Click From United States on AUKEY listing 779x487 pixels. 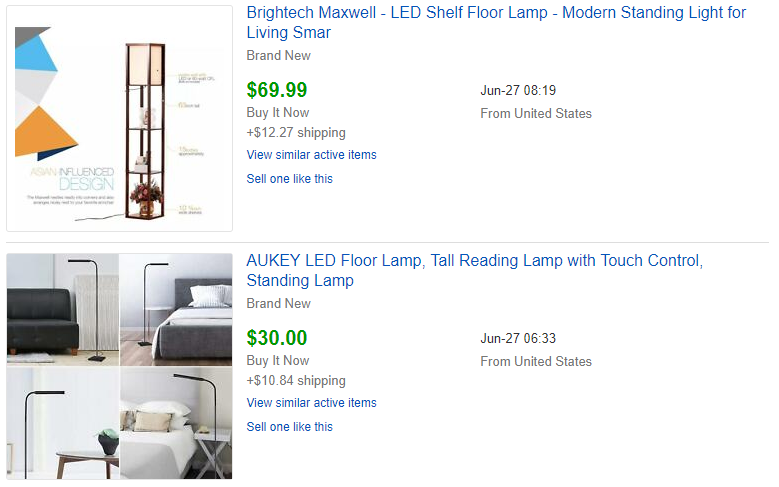pos(536,362)
